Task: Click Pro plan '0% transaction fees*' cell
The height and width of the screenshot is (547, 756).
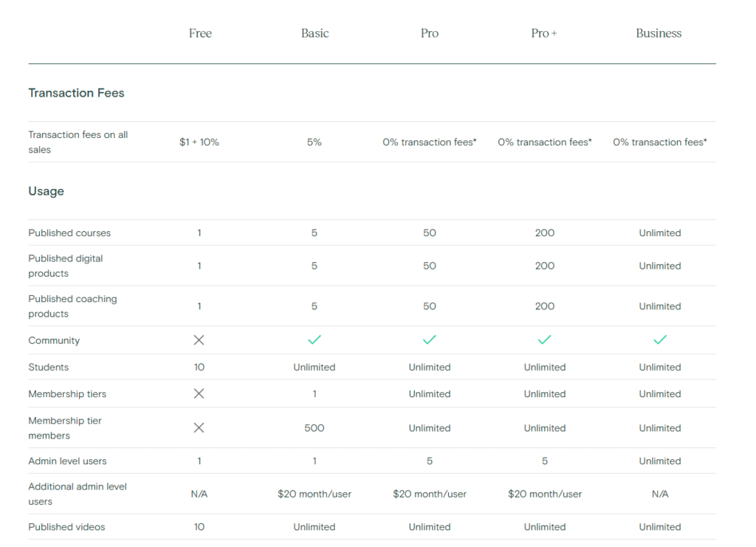Action: 430,142
